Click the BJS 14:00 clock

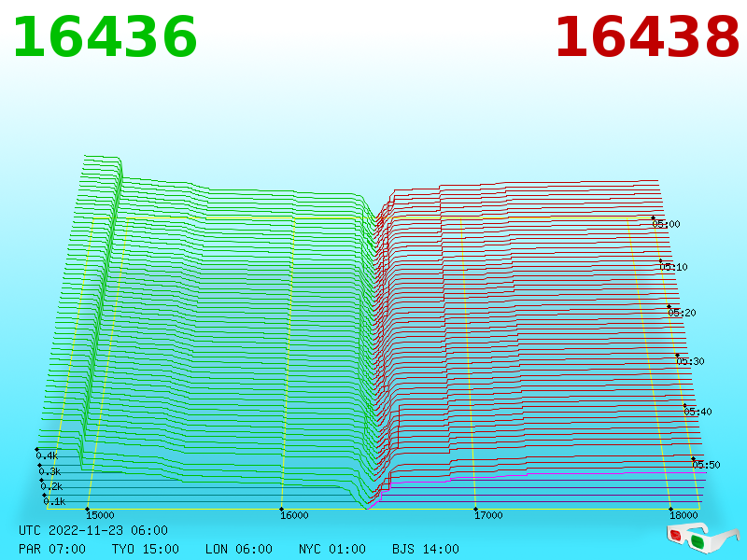click(426, 549)
